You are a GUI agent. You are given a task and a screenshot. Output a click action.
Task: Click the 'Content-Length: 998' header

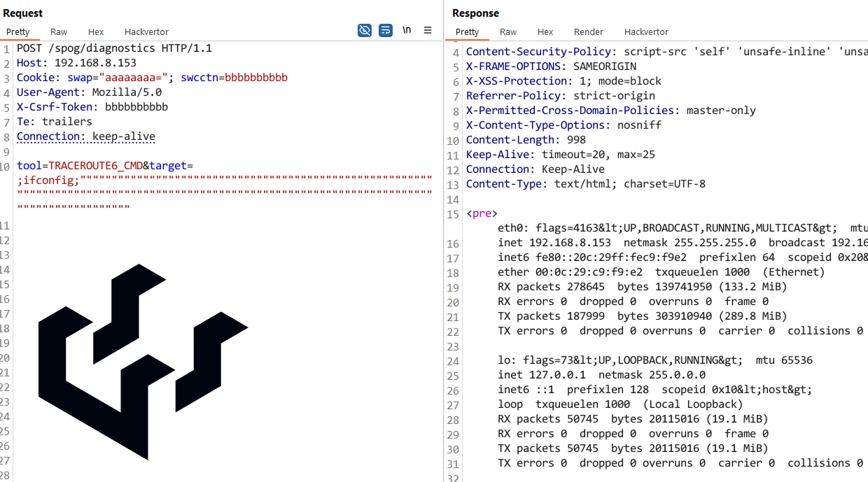tap(526, 140)
